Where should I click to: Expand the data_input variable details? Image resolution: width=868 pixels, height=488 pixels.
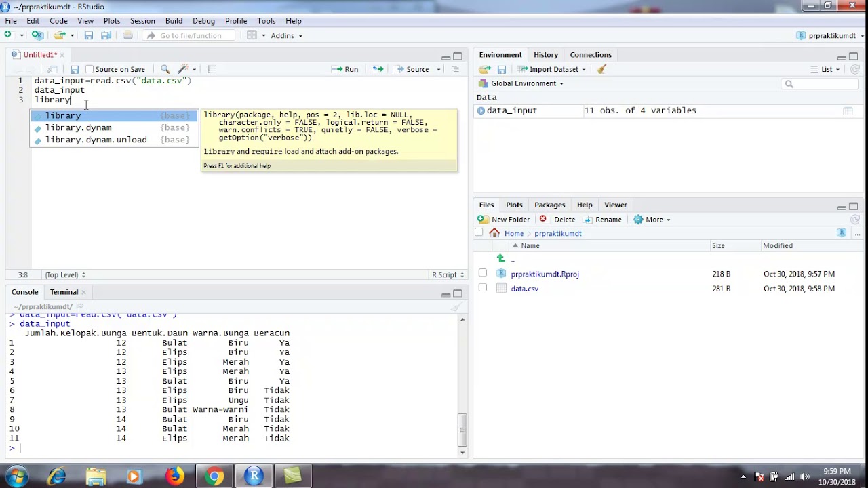(x=481, y=110)
